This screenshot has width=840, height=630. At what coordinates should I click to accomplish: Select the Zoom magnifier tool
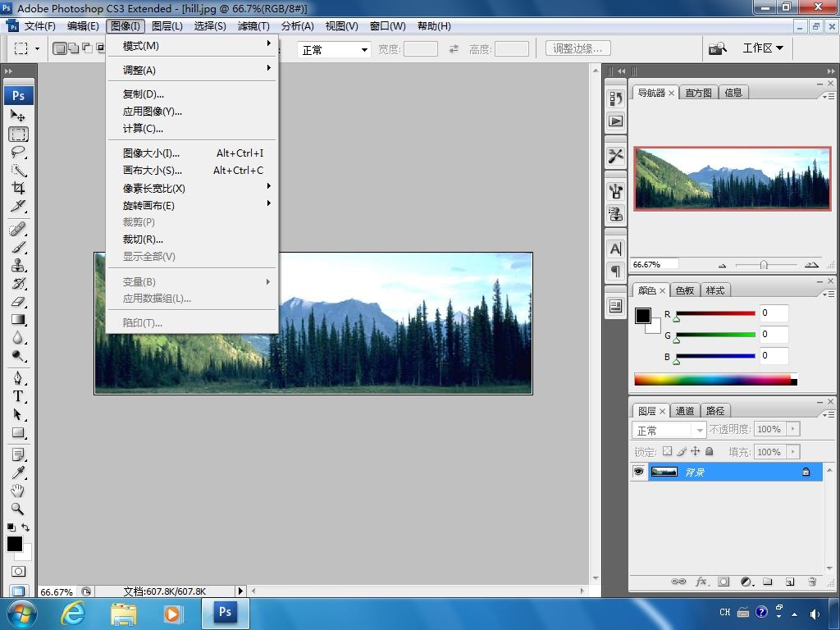(18, 509)
